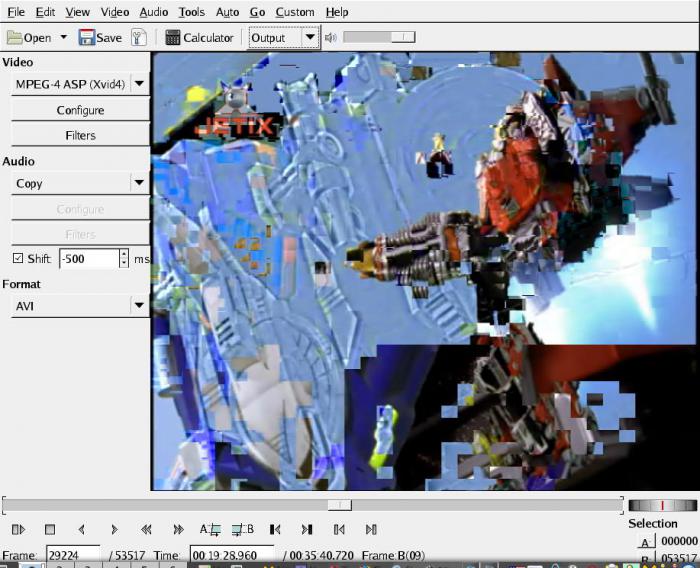
Task: Go to first frame icon
Action: [339, 530]
